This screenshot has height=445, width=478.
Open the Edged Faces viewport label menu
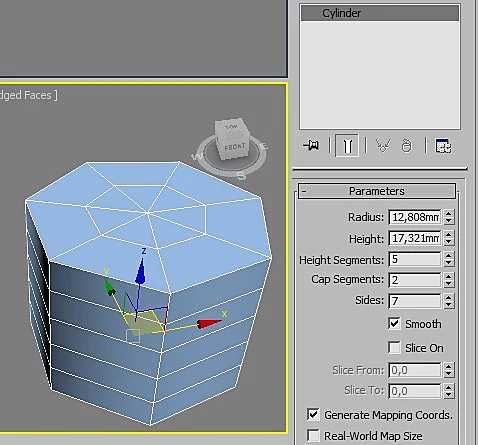(x=27, y=95)
